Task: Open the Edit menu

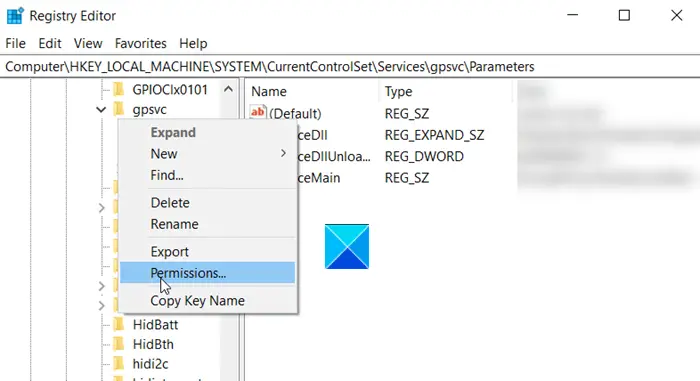Action: 50,43
